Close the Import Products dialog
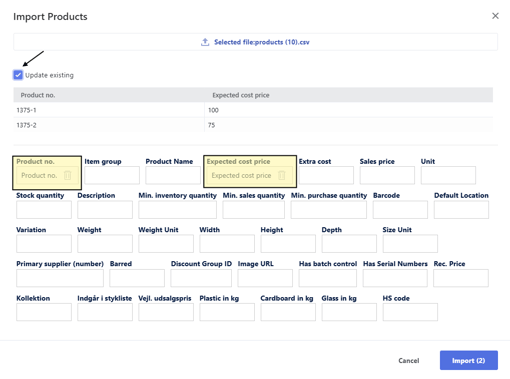Image resolution: width=510 pixels, height=379 pixels. click(x=495, y=16)
